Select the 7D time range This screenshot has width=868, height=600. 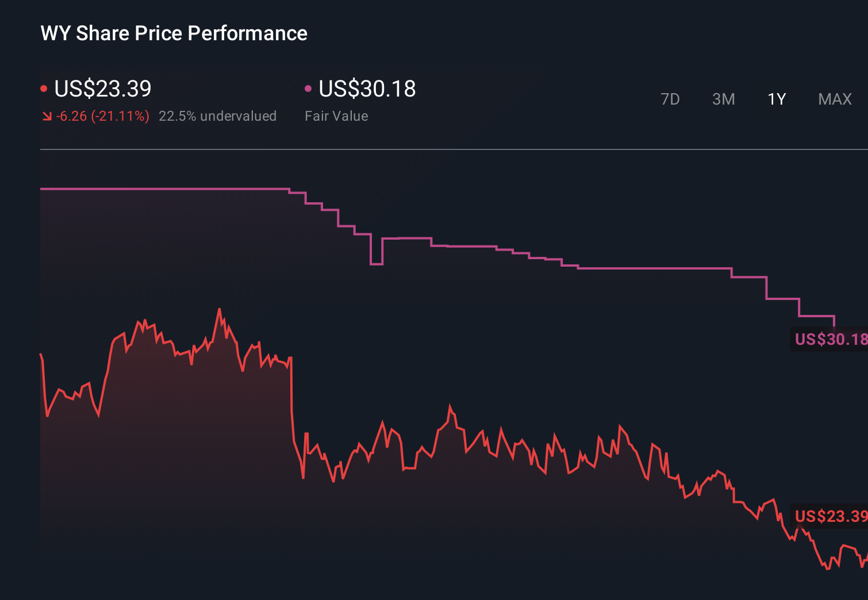671,99
